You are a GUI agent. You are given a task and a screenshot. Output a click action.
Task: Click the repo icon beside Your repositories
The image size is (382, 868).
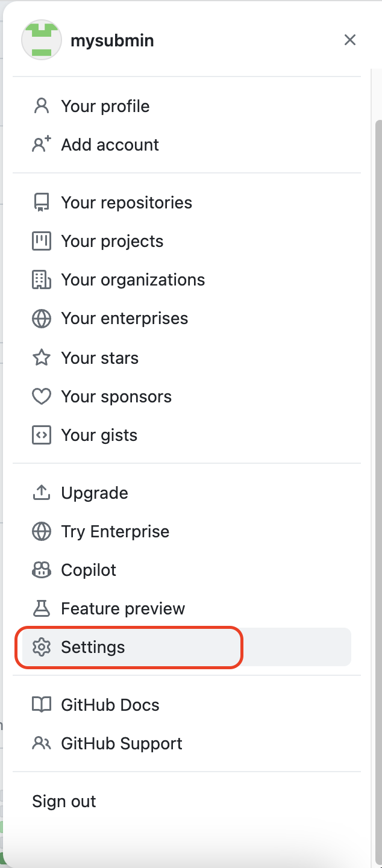(x=41, y=203)
